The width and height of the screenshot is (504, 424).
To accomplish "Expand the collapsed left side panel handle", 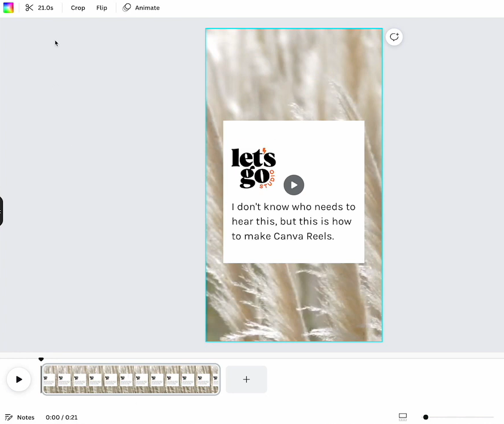I will 2,211.
